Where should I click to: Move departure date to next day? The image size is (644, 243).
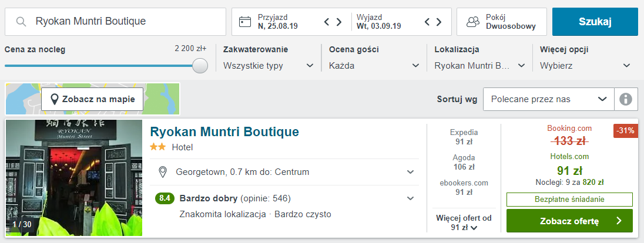pyautogui.click(x=439, y=22)
